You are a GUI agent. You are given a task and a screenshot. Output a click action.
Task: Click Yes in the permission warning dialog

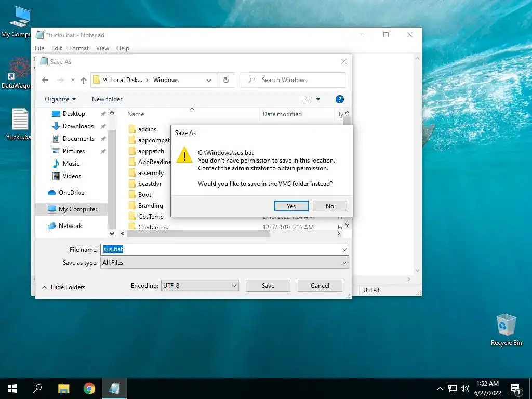tap(291, 206)
